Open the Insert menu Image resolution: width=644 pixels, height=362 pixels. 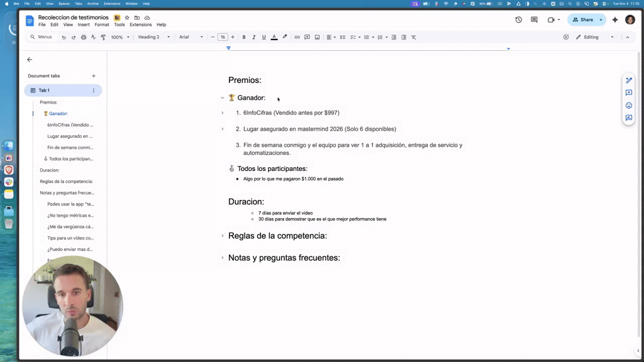click(84, 25)
